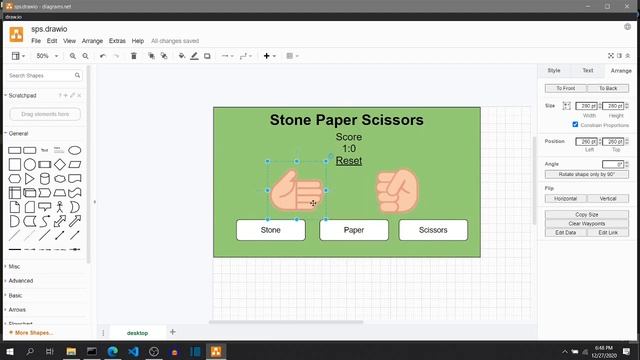640x360 pixels.
Task: Choose the circle shape in General
Action: pos(30,164)
